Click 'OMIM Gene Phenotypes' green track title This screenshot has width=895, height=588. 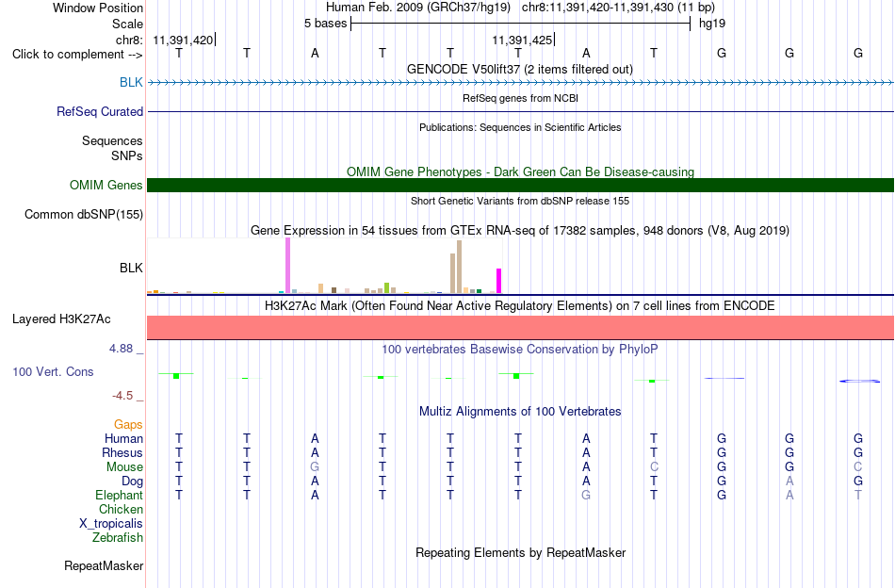tap(520, 171)
